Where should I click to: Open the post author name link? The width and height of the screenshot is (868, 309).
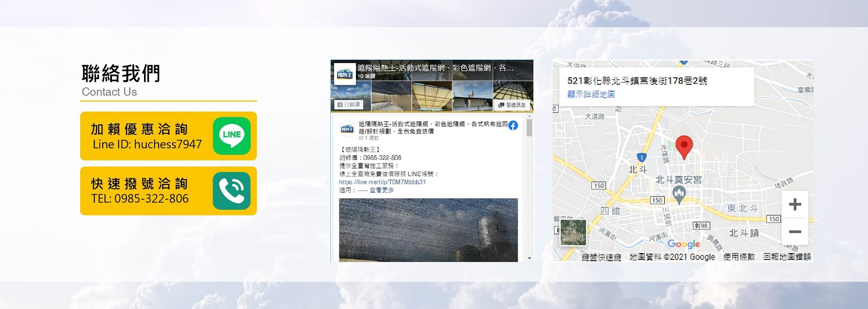[433, 127]
